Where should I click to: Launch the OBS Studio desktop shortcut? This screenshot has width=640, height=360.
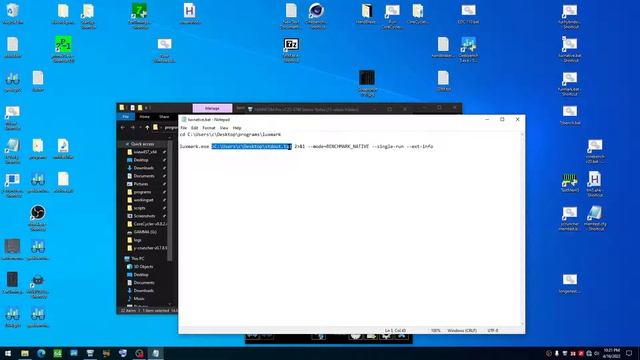tap(38, 218)
